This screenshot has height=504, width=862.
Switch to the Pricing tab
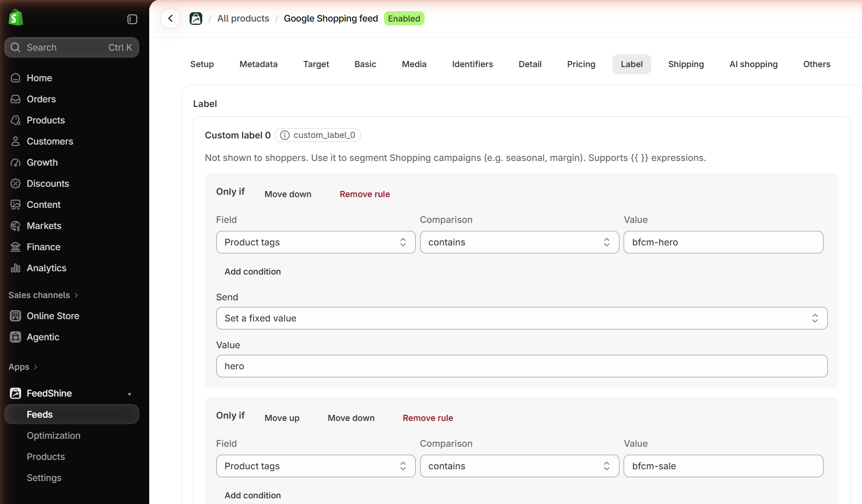tap(581, 64)
